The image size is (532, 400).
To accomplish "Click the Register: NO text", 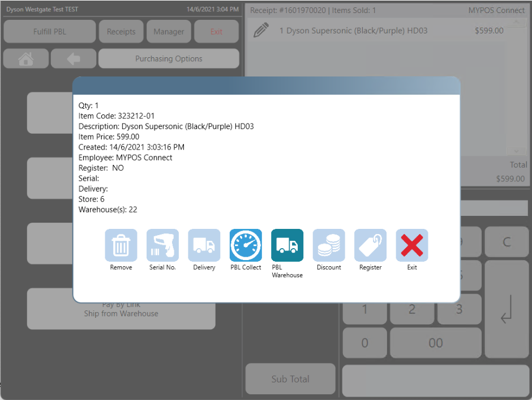I will [x=101, y=168].
